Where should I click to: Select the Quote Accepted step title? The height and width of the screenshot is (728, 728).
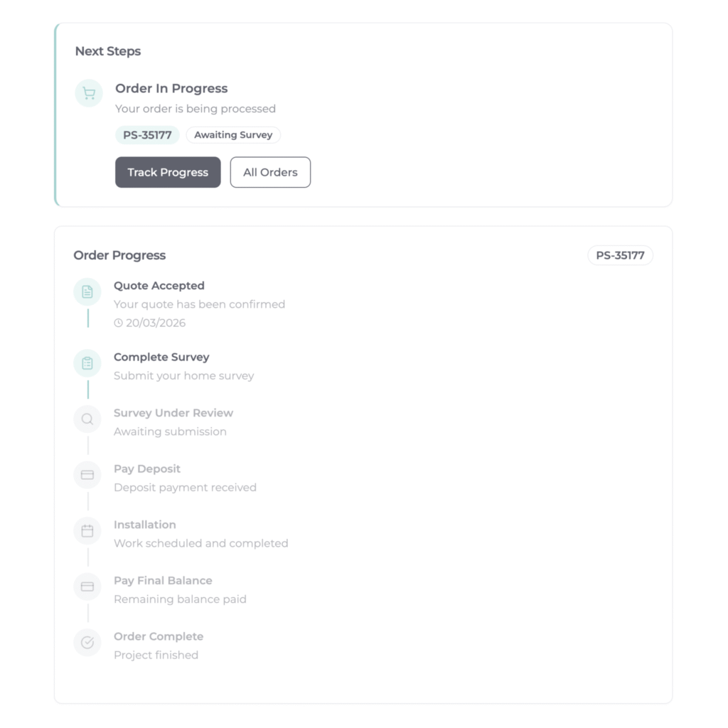(x=159, y=286)
